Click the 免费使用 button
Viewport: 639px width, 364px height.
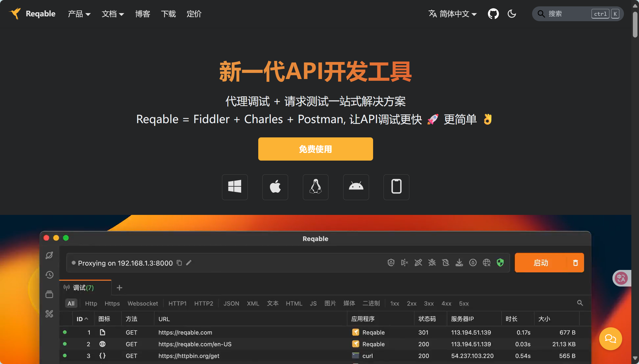(x=315, y=149)
